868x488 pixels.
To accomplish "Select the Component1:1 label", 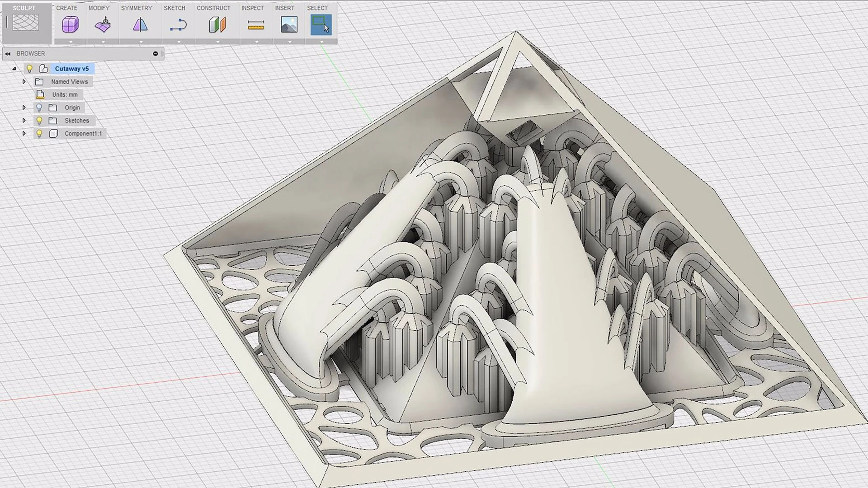I will coord(83,133).
